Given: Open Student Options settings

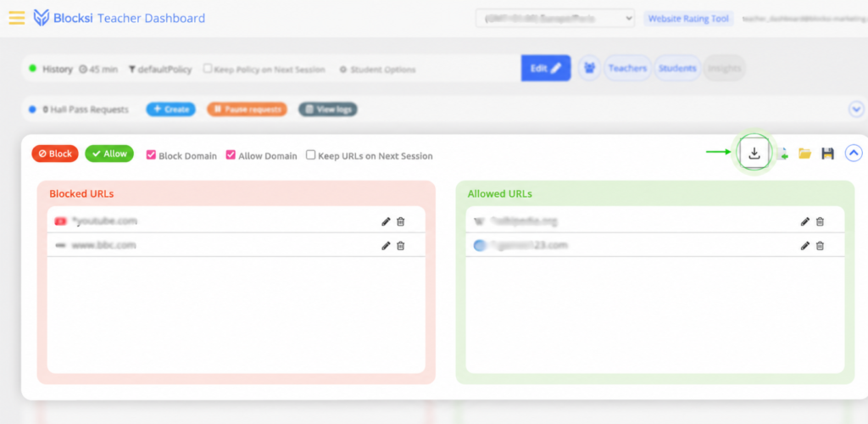Looking at the screenshot, I should [x=377, y=70].
